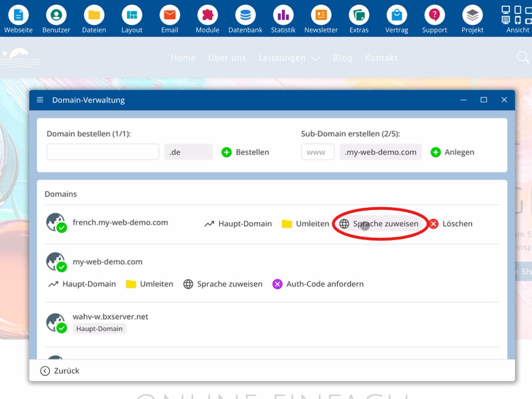Select the Blog navigation item
This screenshot has height=399, width=532.
(x=342, y=58)
